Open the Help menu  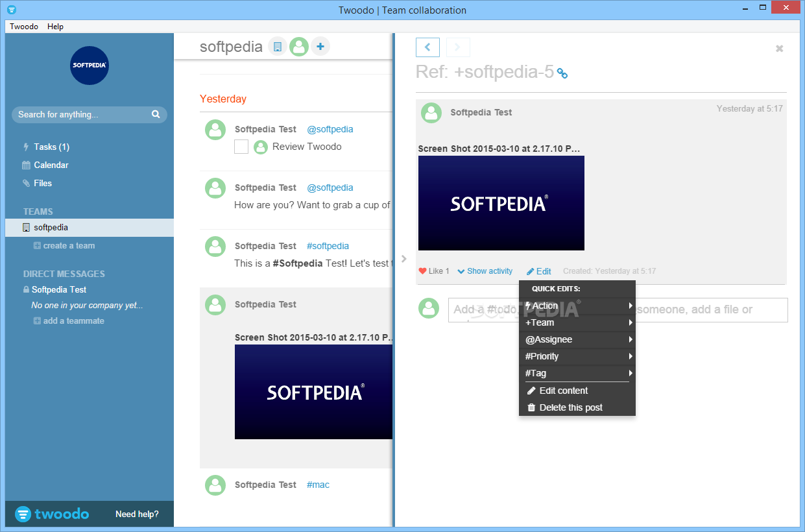[55, 27]
